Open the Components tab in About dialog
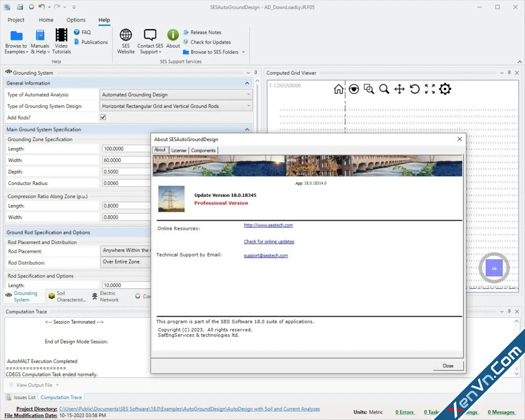 [203, 150]
